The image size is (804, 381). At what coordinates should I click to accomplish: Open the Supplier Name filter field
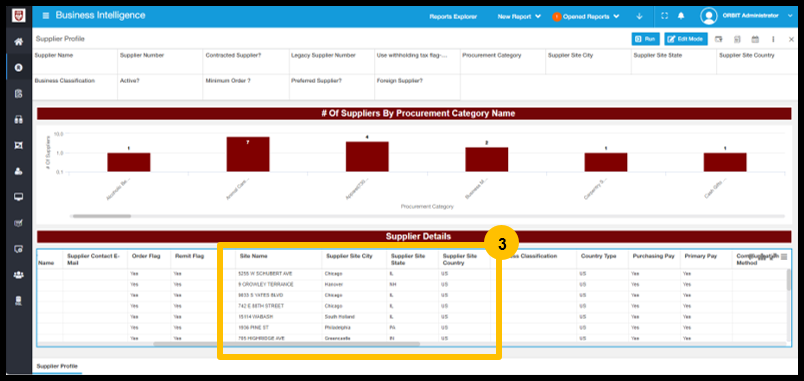tap(75, 62)
